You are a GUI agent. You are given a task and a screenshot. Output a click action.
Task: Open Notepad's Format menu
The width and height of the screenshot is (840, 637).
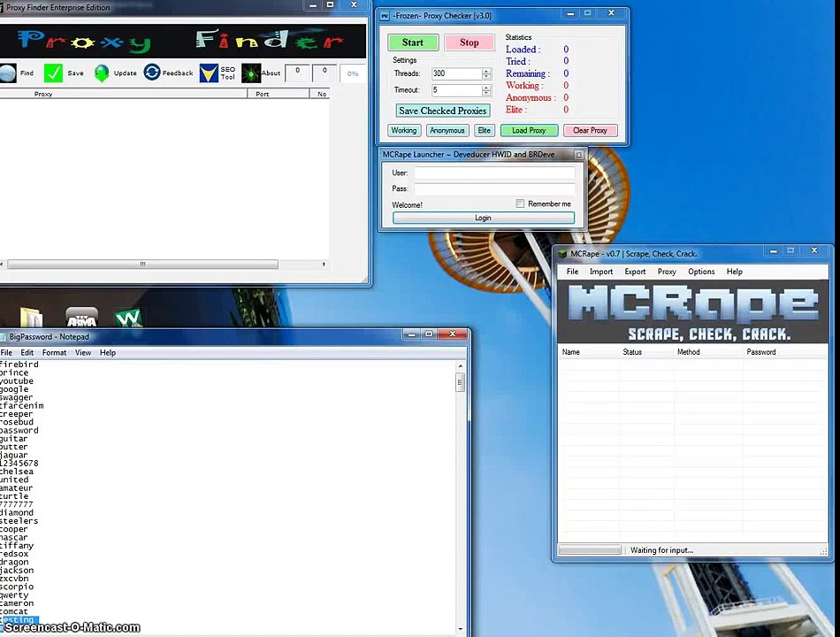54,353
